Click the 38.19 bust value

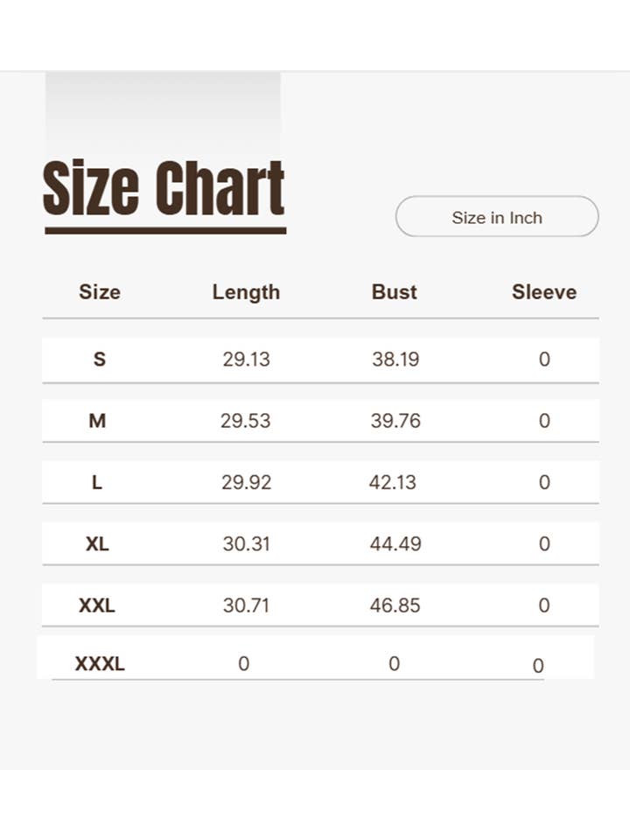[x=395, y=359]
